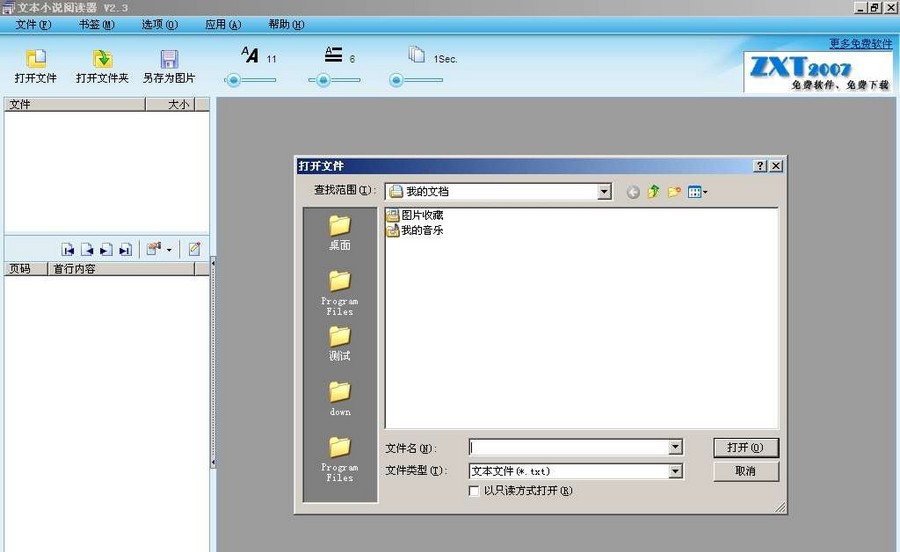Open Program Files shortcut below down

pyautogui.click(x=340, y=460)
